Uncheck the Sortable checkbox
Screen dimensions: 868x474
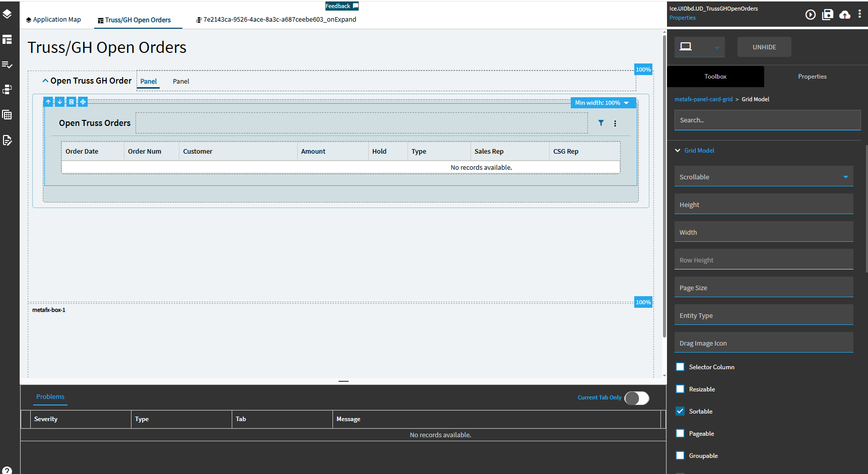pos(680,411)
